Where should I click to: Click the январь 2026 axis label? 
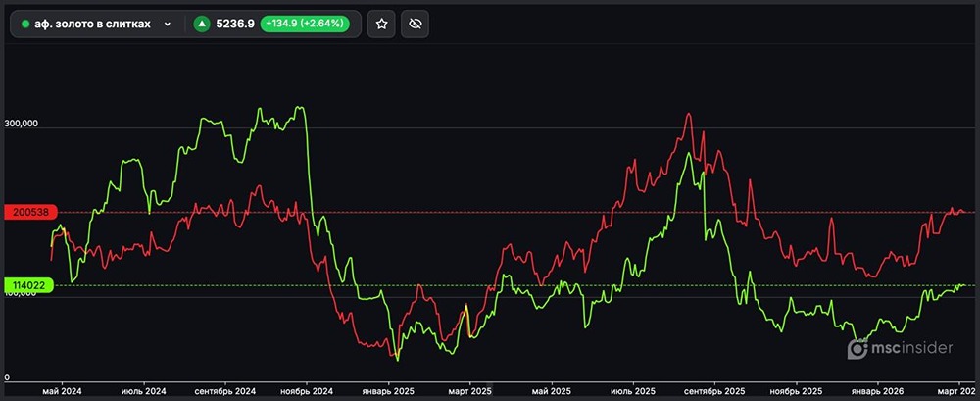click(x=878, y=390)
